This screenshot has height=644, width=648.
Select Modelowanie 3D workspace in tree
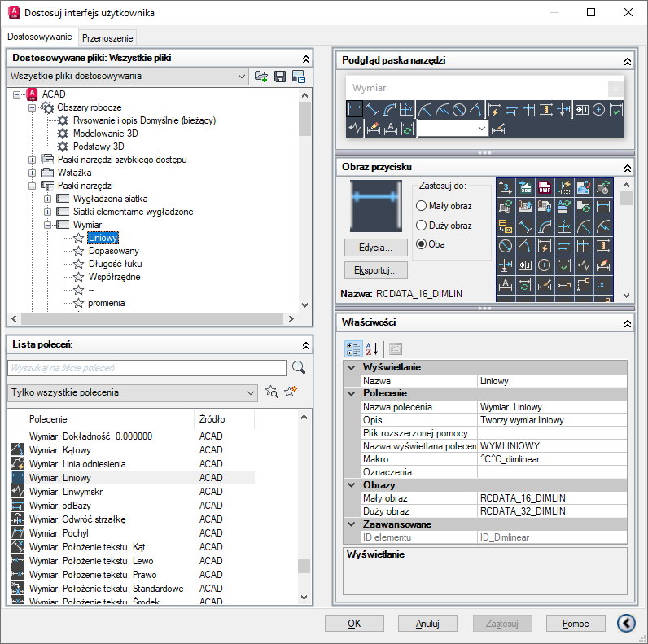[105, 134]
